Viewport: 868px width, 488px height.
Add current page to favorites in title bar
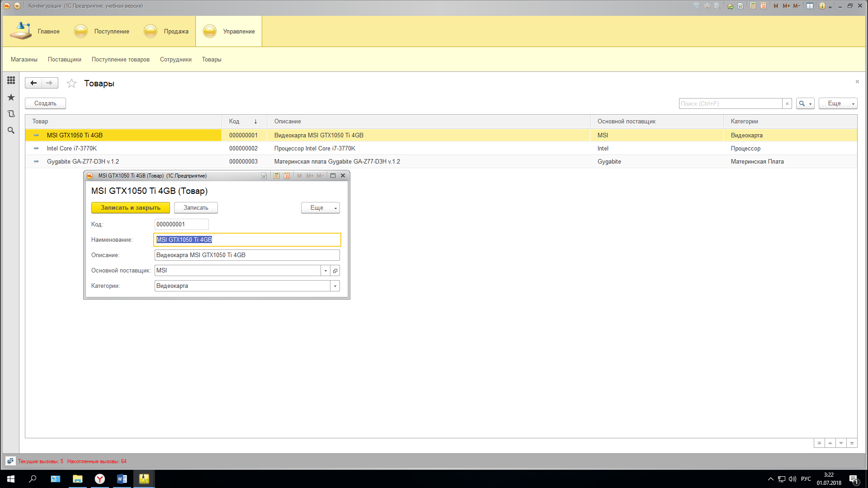(730, 6)
